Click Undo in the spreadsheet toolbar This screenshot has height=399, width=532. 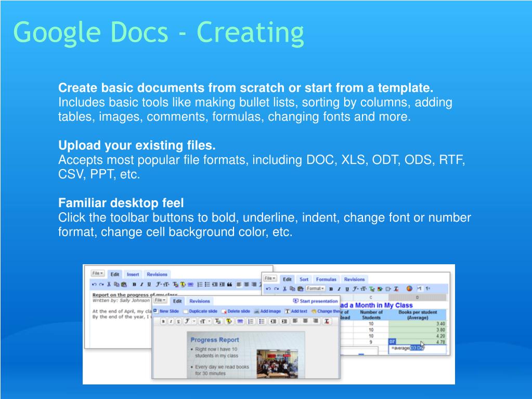(x=268, y=289)
